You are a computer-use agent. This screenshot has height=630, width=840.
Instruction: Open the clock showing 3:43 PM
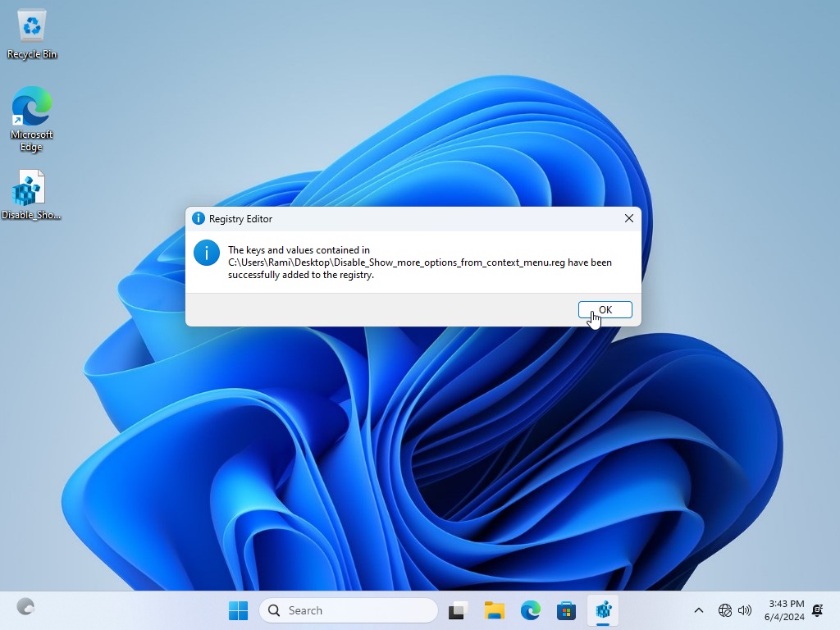pyautogui.click(x=783, y=610)
